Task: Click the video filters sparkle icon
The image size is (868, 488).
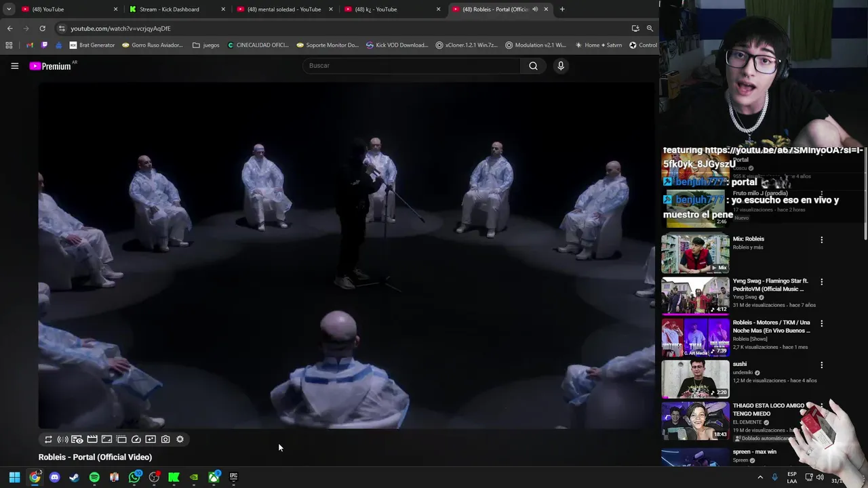Action: 151,439
